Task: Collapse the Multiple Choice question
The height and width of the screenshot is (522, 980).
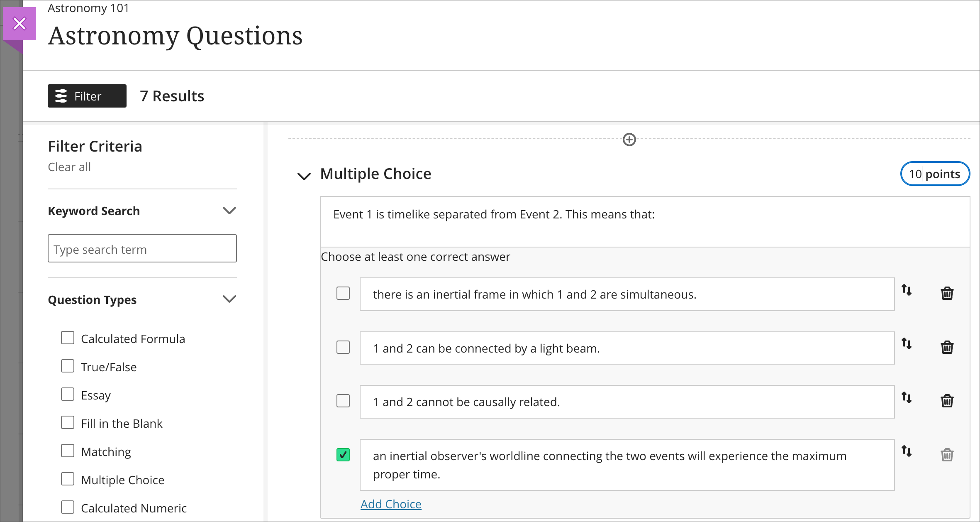Action: coord(304,176)
